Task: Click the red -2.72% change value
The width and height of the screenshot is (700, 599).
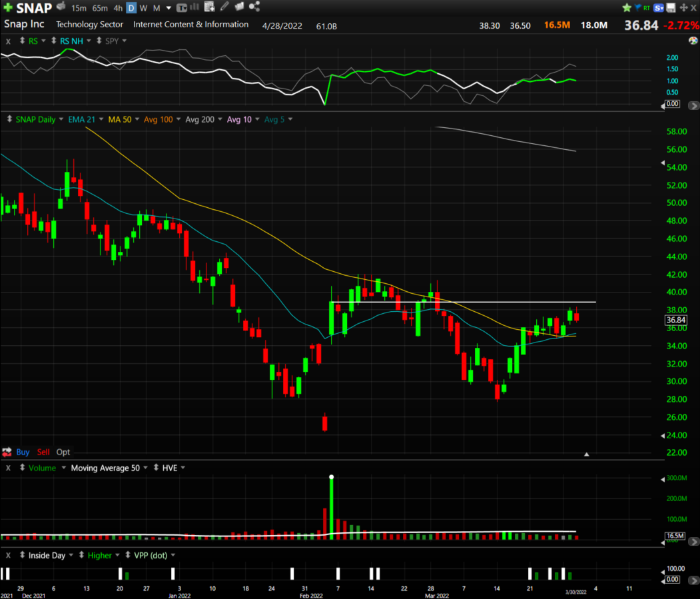Action: tap(681, 25)
